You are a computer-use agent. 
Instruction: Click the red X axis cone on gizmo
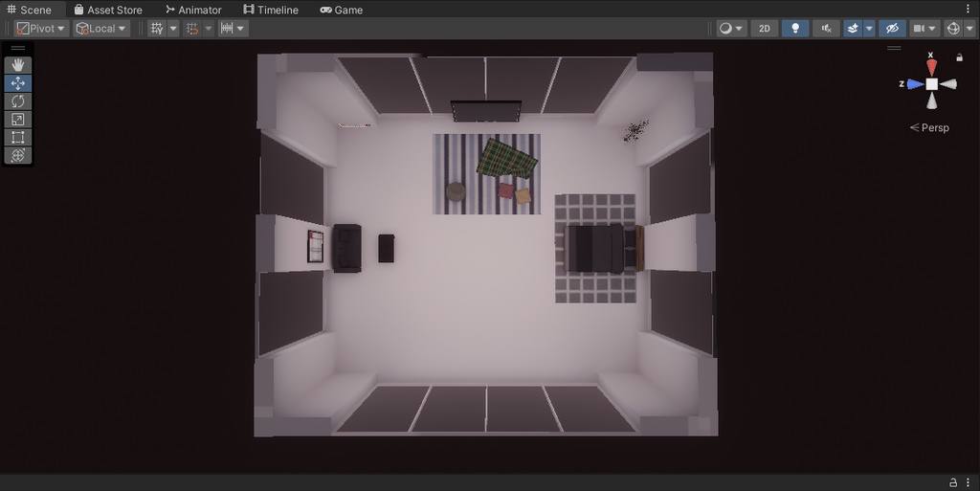[931, 67]
